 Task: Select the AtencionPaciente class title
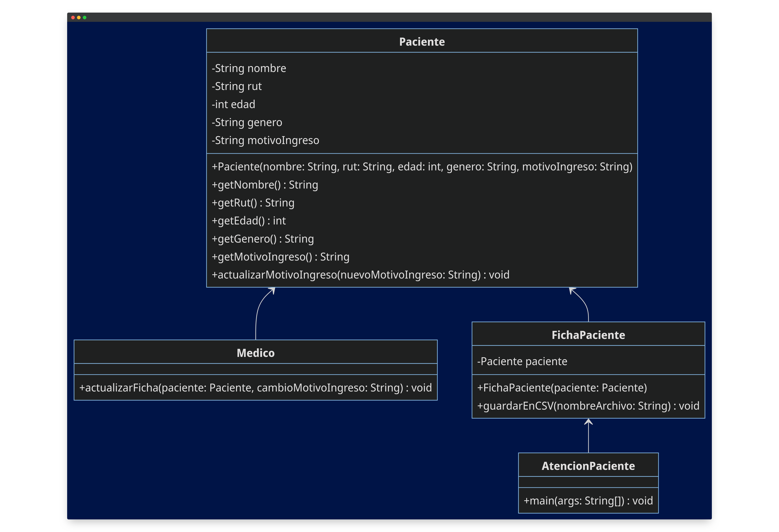[x=588, y=466]
